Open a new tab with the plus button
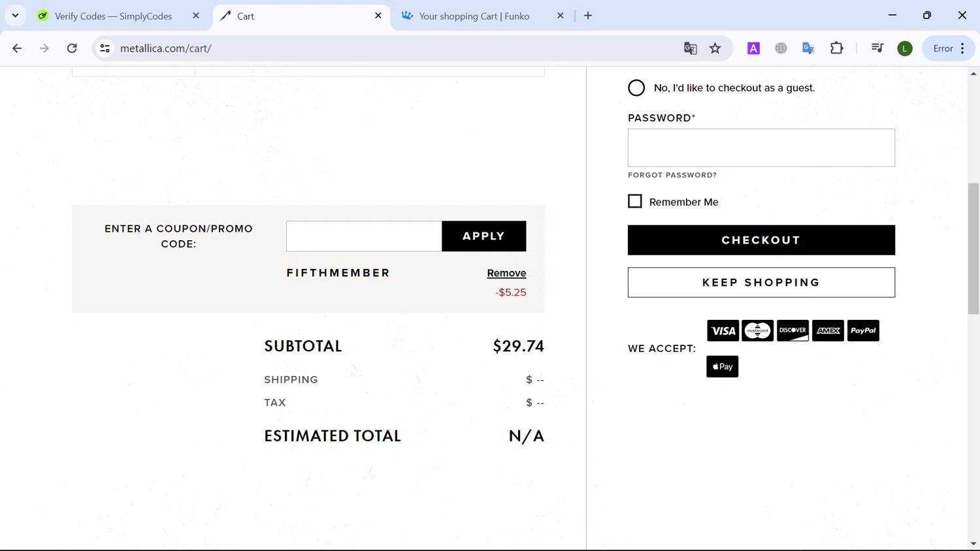Image resolution: width=980 pixels, height=551 pixels. coord(588,16)
